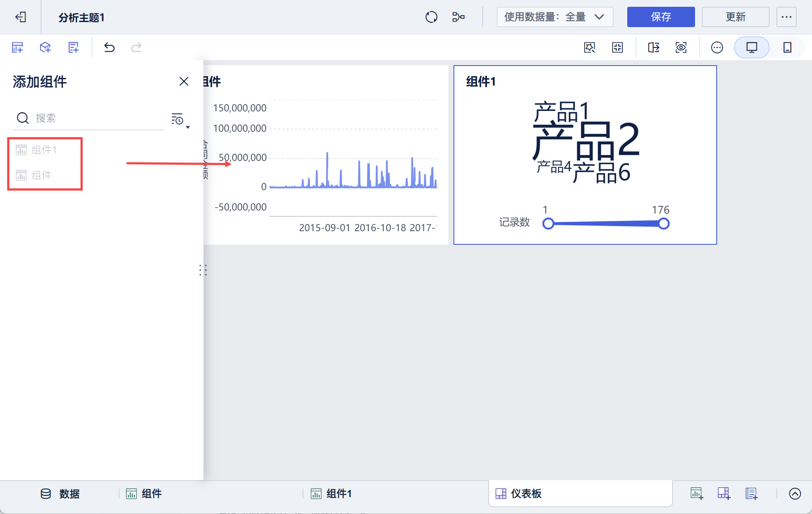Viewport: 812px width, 514px height.
Task: Switch to the 组件1 bottom tab
Action: click(x=331, y=494)
